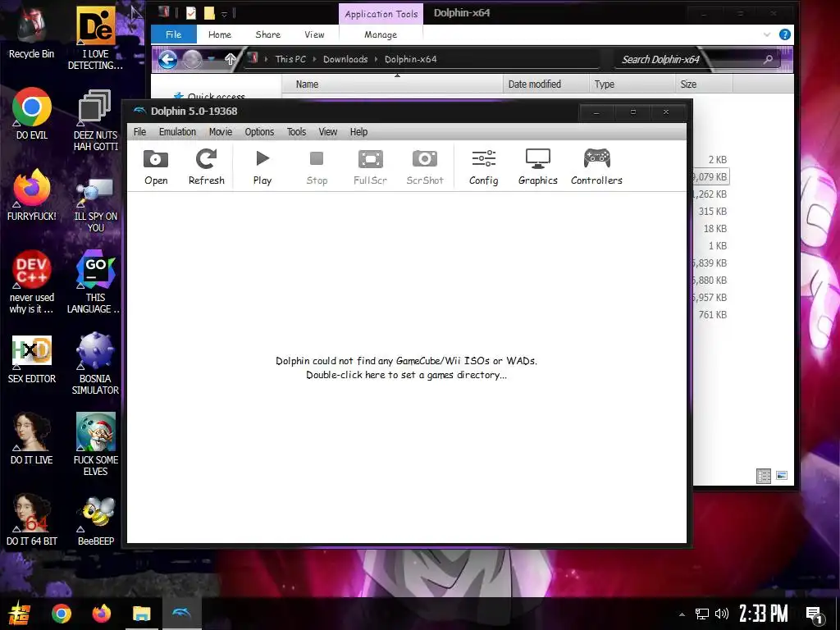Open Explorer help question-mark icon
The image size is (840, 630).
coord(785,34)
